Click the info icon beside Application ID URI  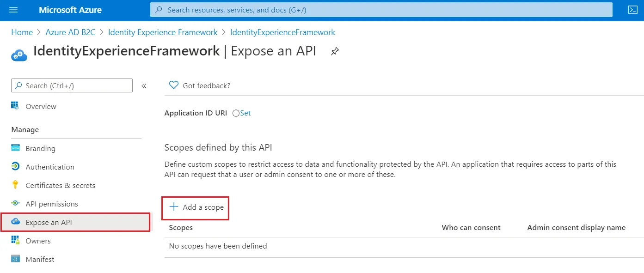(235, 113)
